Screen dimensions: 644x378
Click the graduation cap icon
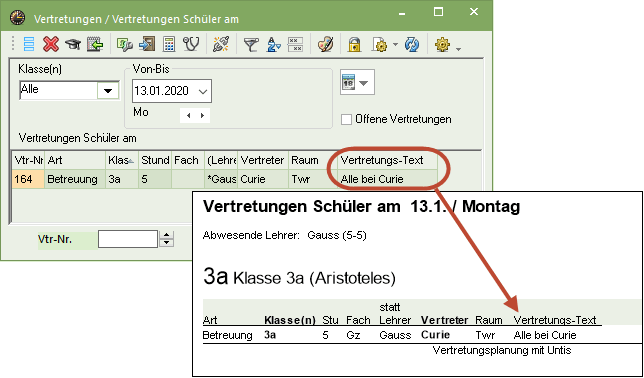click(x=73, y=44)
